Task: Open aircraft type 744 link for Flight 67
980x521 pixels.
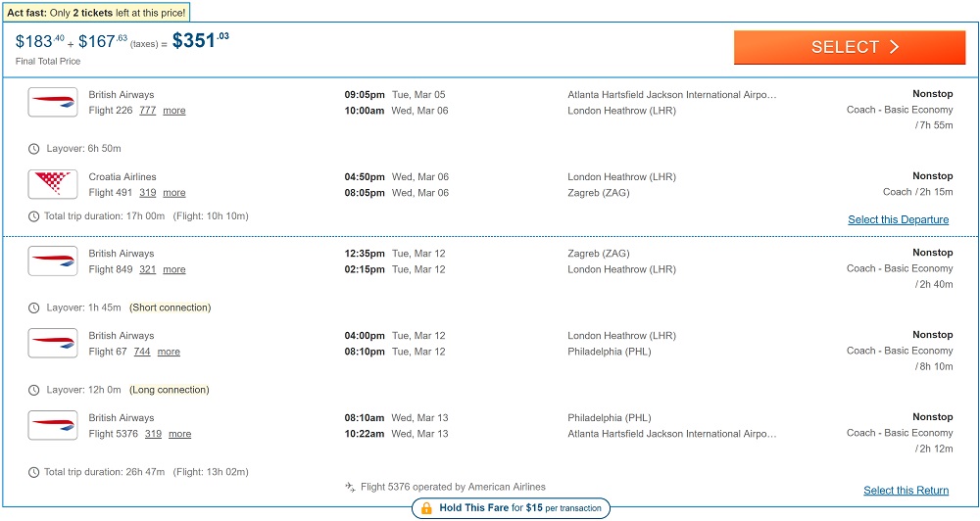Action: coord(142,352)
